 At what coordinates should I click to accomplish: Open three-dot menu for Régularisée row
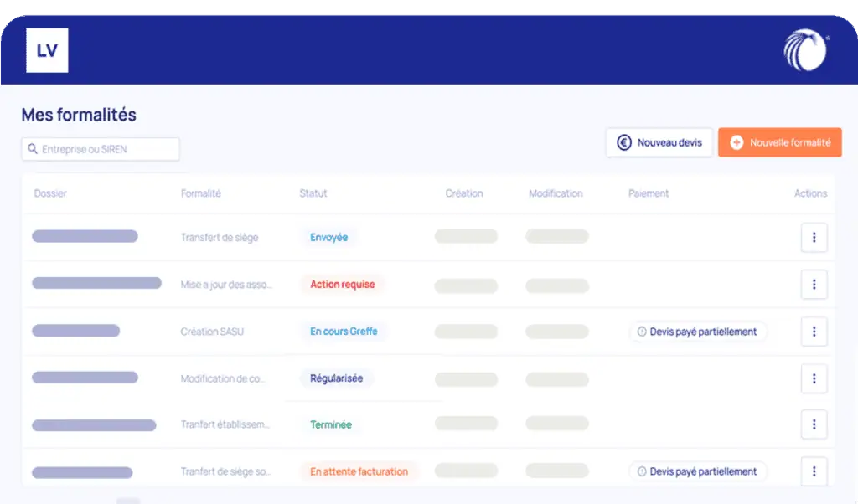[x=814, y=378]
